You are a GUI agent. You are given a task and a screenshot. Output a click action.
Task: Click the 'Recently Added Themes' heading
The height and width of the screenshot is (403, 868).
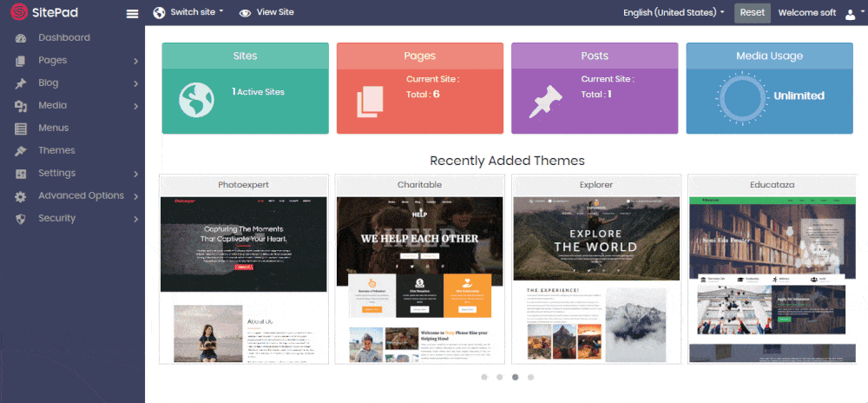click(507, 161)
